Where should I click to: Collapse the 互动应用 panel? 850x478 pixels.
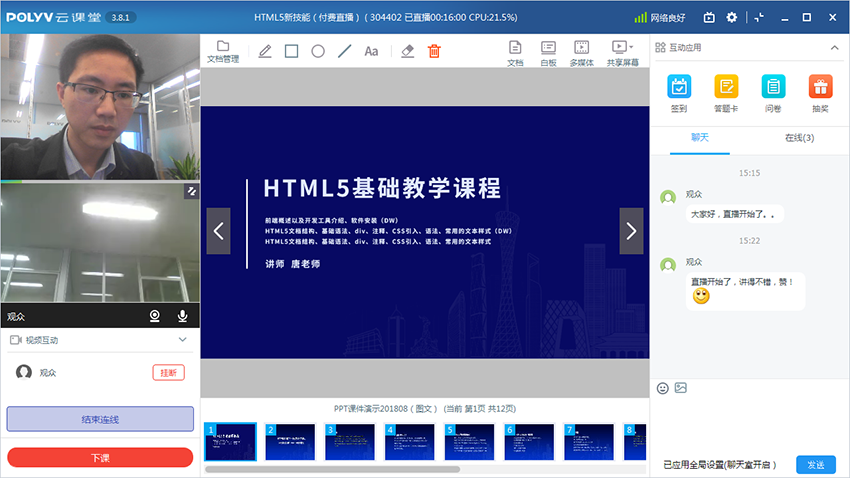834,47
